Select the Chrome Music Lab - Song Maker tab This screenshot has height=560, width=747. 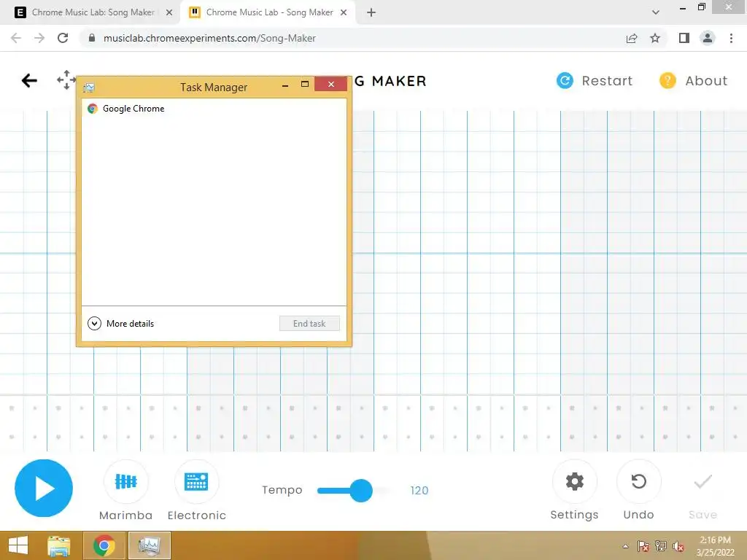(x=268, y=12)
